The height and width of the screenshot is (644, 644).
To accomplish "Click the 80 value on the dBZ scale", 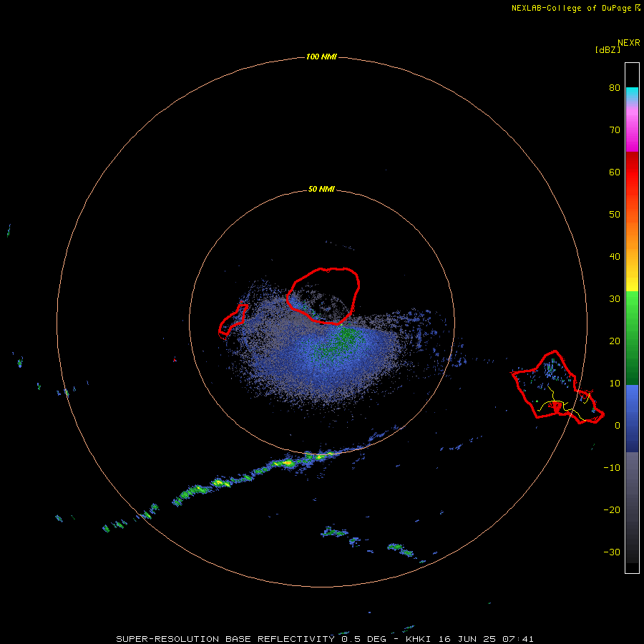I will coord(615,88).
